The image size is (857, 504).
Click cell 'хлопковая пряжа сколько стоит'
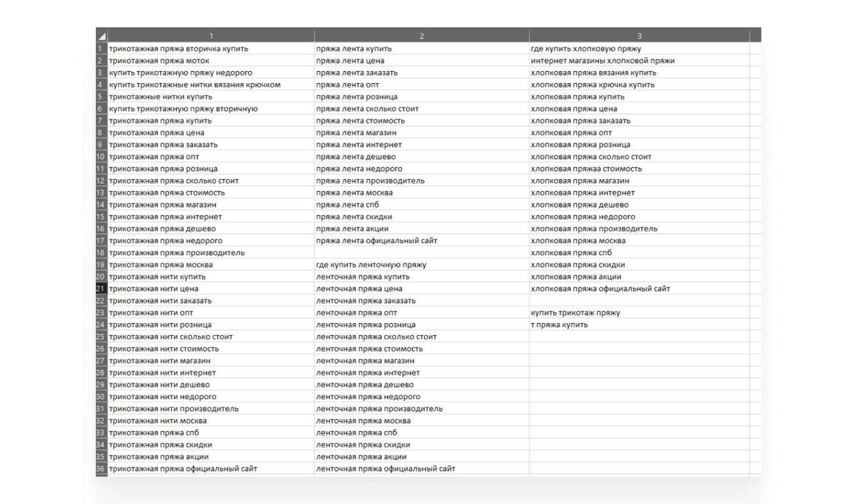pyautogui.click(x=639, y=157)
